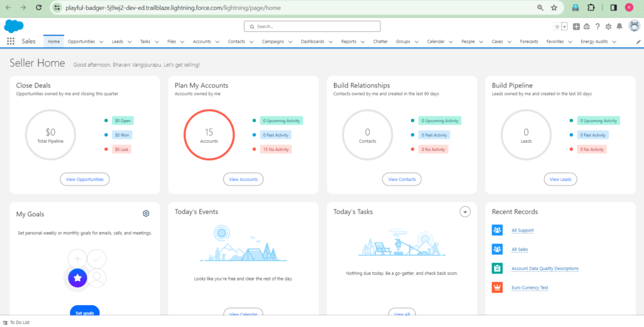The image size is (644, 327).
Task: Open the Calendar tab
Action: (x=436, y=42)
